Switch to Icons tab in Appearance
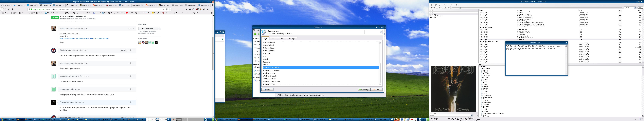This screenshot has height=121, width=644. click(274, 39)
